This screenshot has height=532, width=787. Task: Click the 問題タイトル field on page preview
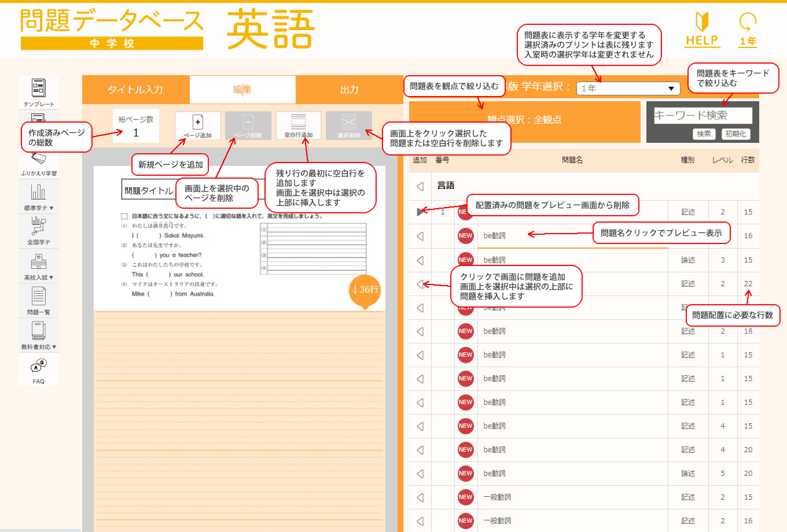point(149,190)
